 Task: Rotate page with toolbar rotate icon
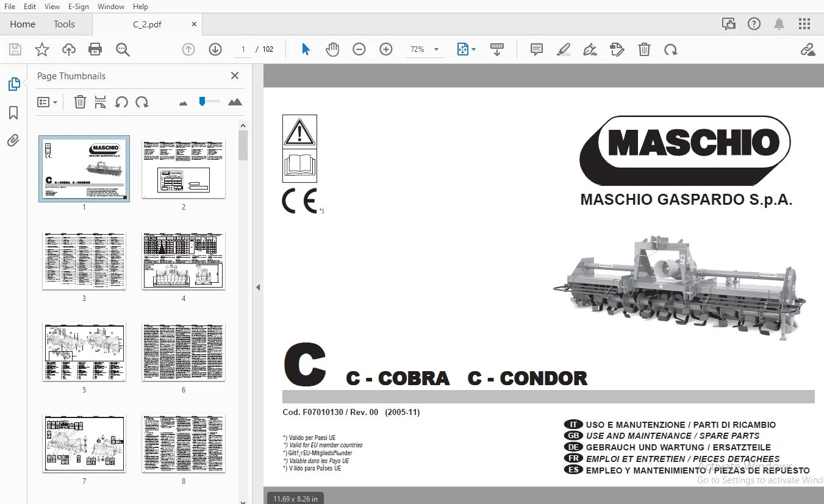coord(671,49)
